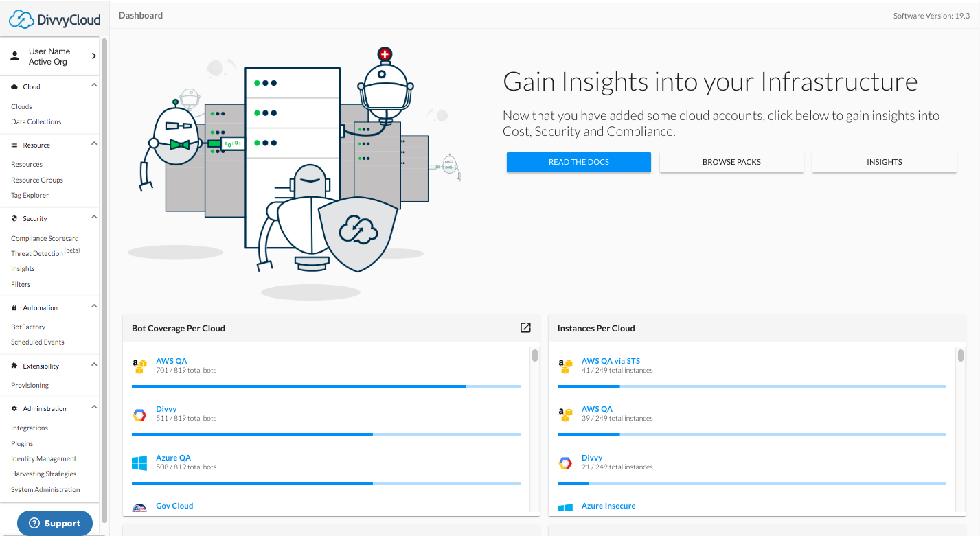Click the Administration gear icon
Viewport: 980px width, 536px height.
click(x=14, y=409)
